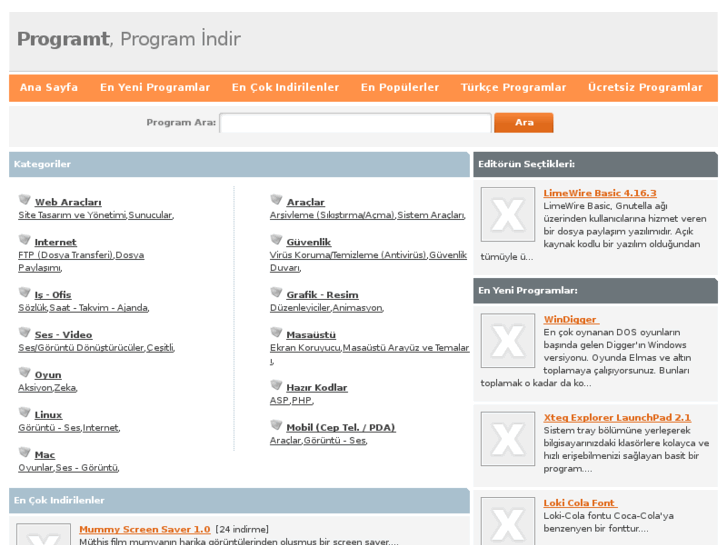727x545 pixels.
Task: Click the folder icon beside Masaüstü
Action: 276,332
